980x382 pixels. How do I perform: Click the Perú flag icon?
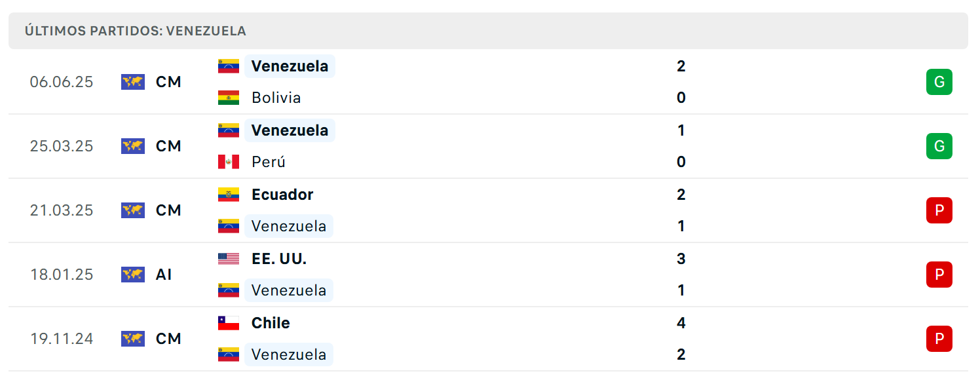point(228,162)
